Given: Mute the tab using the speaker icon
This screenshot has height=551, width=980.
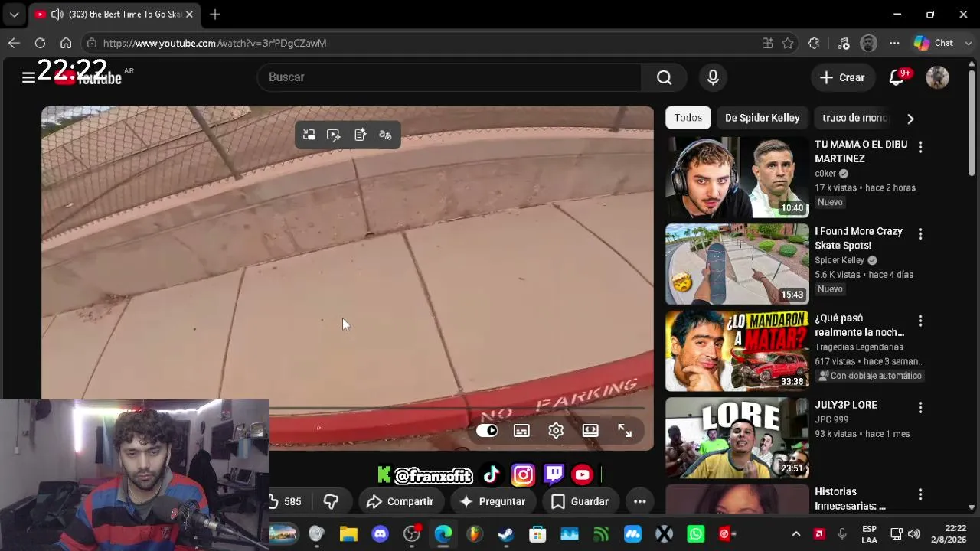Looking at the screenshot, I should pos(57,14).
